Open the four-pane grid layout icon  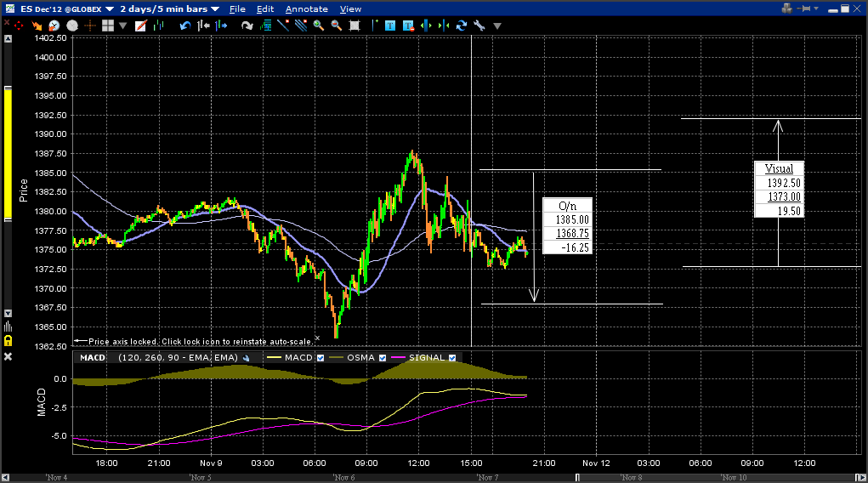[x=108, y=26]
